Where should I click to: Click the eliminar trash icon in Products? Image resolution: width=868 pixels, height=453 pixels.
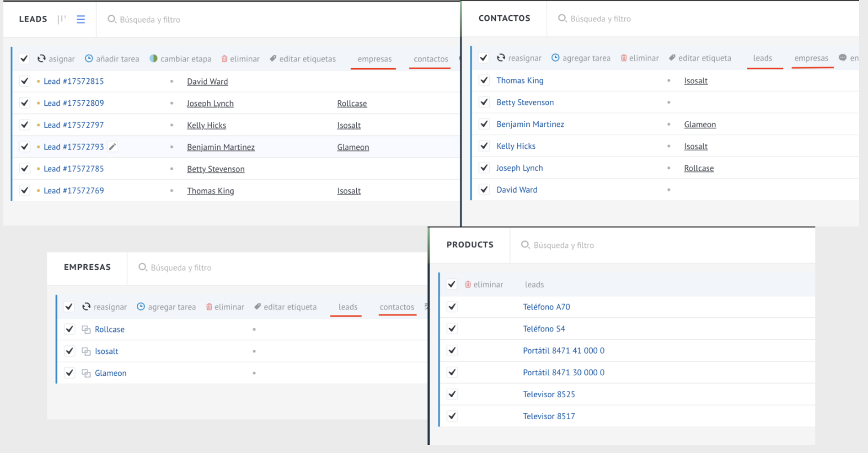click(468, 285)
